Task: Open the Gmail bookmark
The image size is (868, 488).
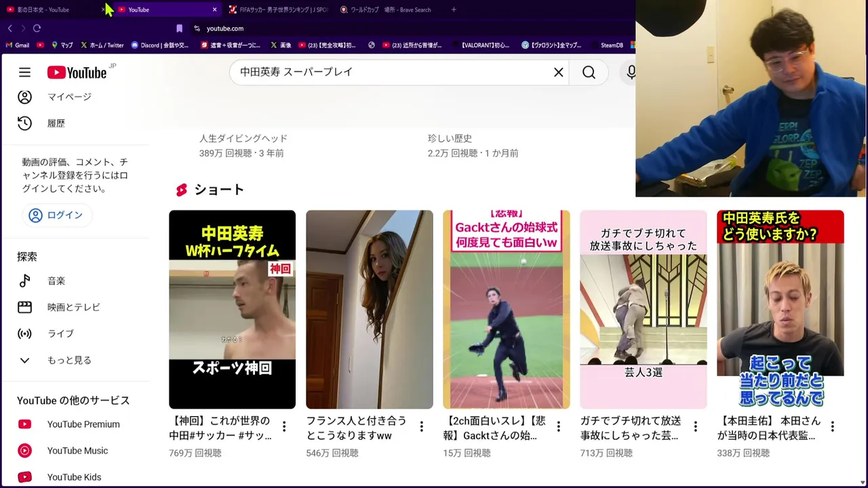Action: click(18, 45)
